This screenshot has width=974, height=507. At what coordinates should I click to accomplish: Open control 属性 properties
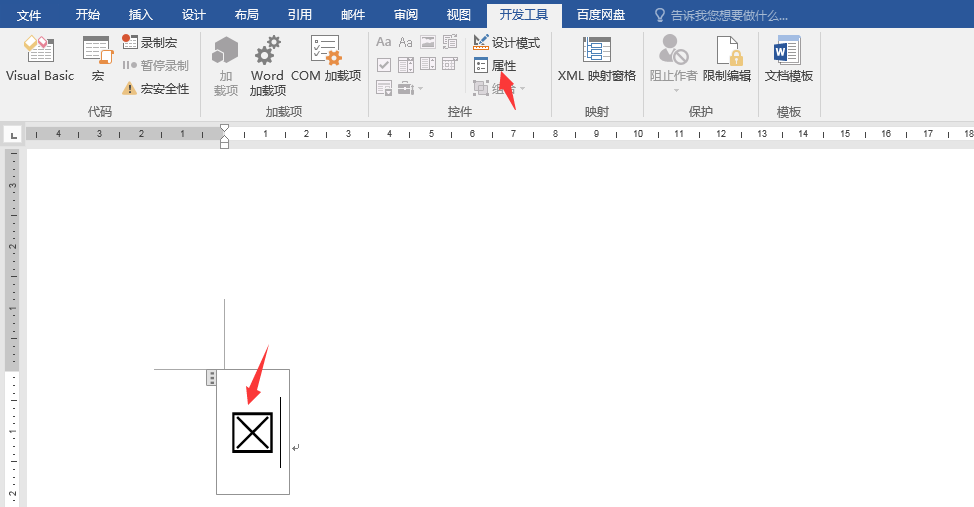point(494,65)
